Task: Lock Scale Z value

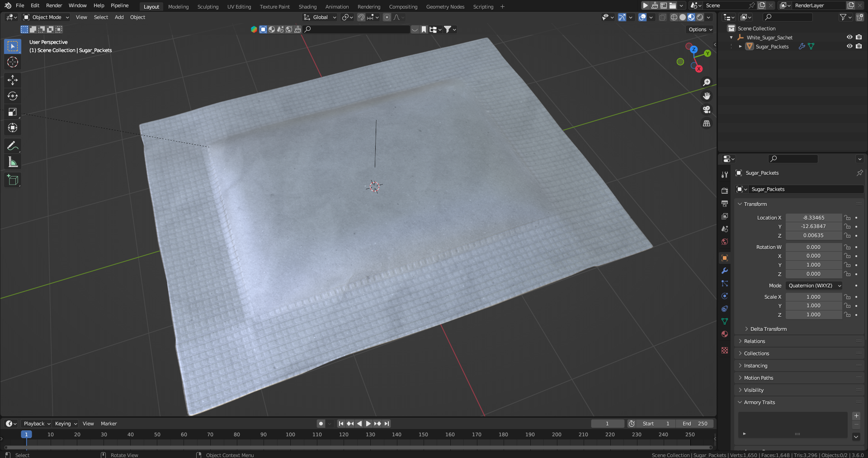Action: (847, 315)
